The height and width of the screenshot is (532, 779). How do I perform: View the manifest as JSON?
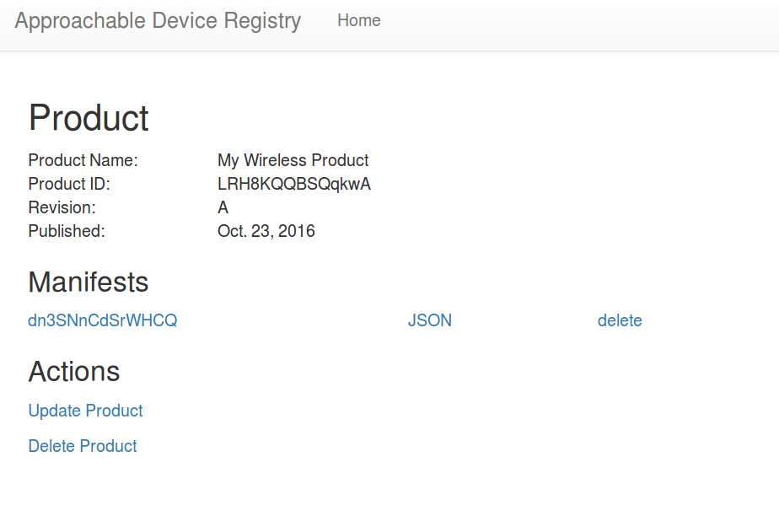click(430, 320)
